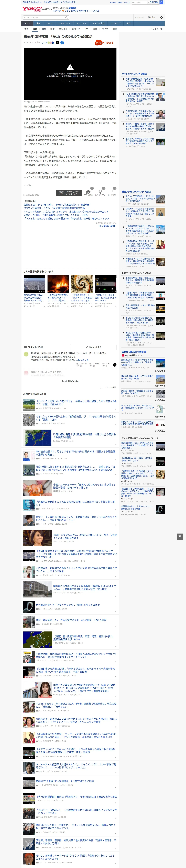Open settings via the gear icon
The height and width of the screenshot is (868, 186).
tap(161, 18)
